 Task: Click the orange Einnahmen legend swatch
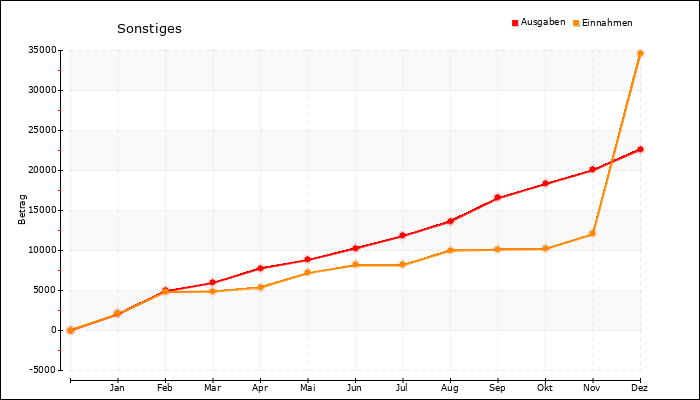pos(577,22)
